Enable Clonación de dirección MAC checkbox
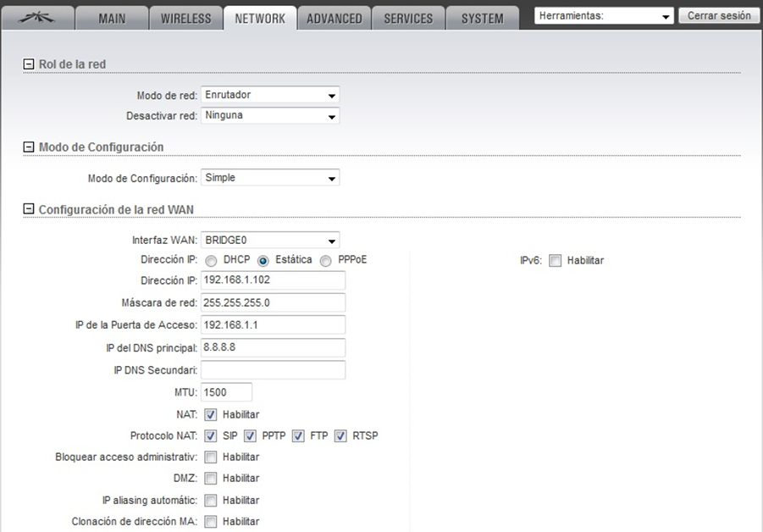This screenshot has height=532, width=763. [x=211, y=522]
